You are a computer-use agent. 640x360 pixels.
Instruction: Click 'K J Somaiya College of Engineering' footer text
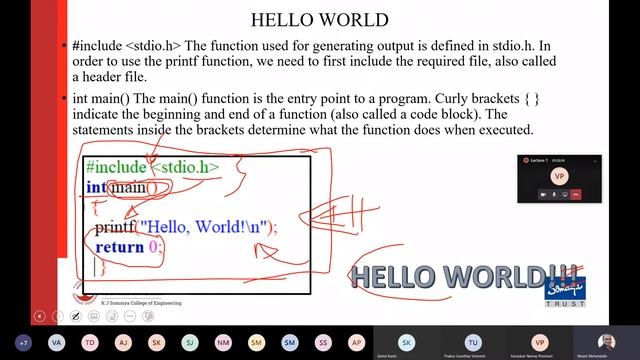(141, 303)
